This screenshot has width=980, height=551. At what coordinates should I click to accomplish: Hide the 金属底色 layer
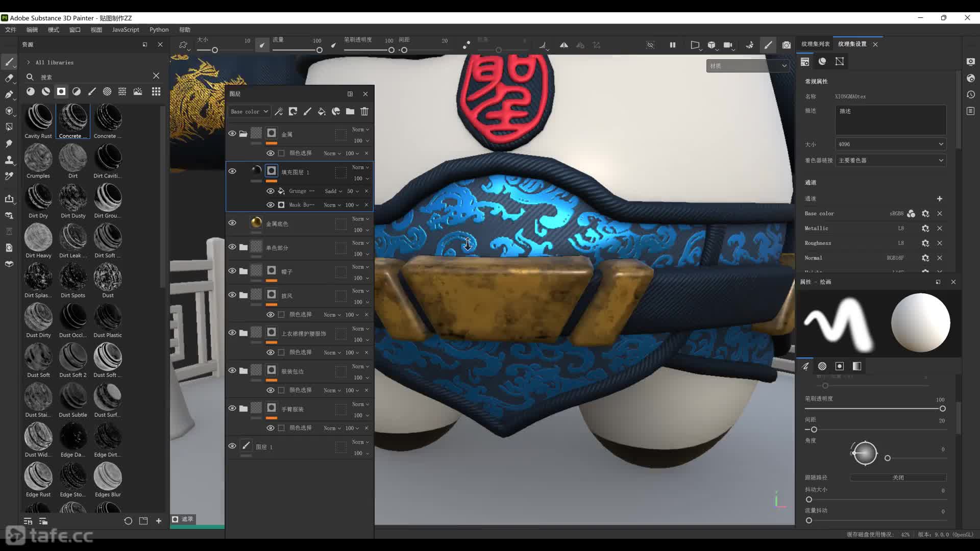pyautogui.click(x=232, y=223)
